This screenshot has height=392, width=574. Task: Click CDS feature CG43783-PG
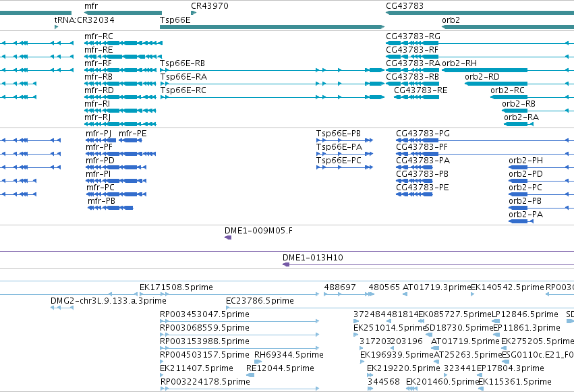423,134
